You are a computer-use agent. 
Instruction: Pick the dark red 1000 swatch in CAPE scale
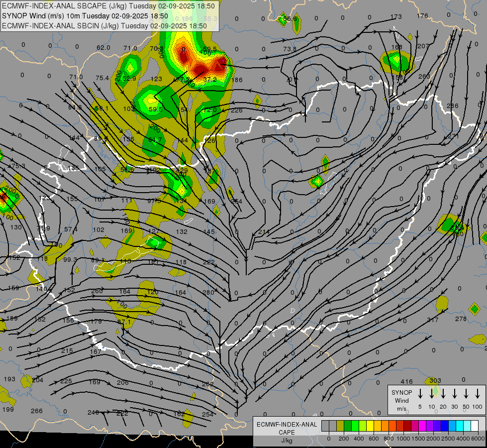click(x=407, y=426)
